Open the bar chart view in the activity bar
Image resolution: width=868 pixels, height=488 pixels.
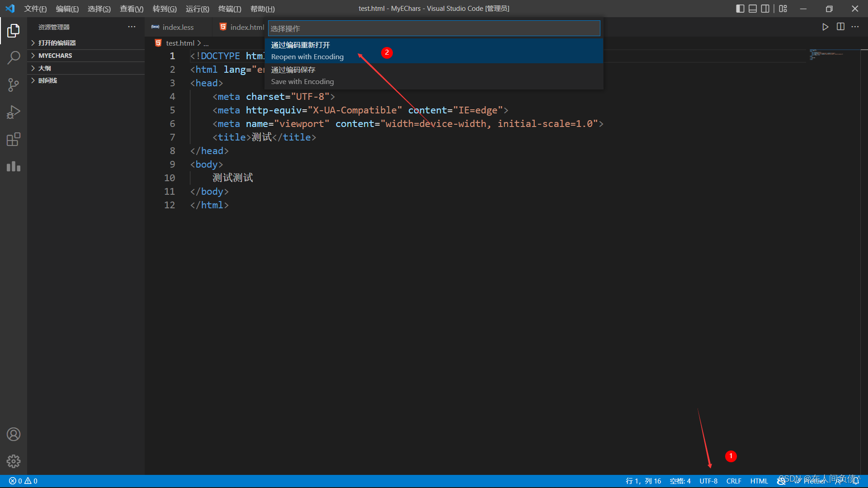[x=14, y=166]
